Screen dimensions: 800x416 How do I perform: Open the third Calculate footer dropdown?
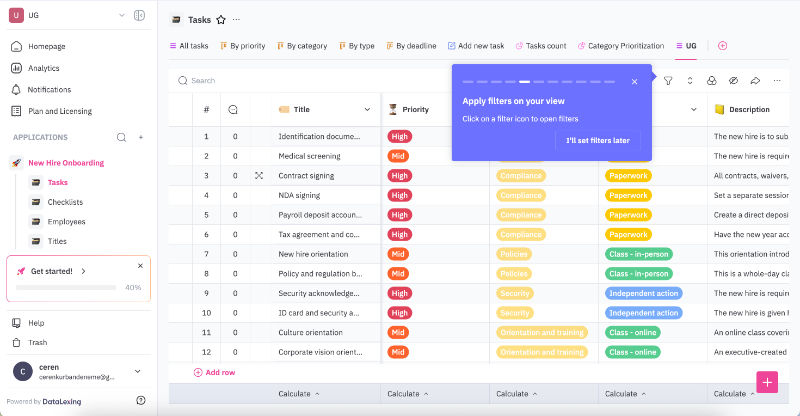click(x=517, y=394)
